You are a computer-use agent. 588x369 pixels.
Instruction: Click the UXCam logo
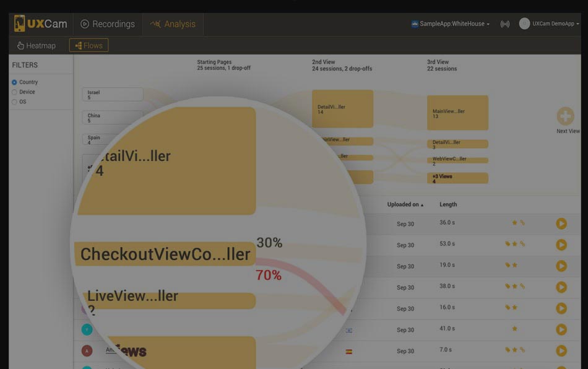tap(41, 24)
